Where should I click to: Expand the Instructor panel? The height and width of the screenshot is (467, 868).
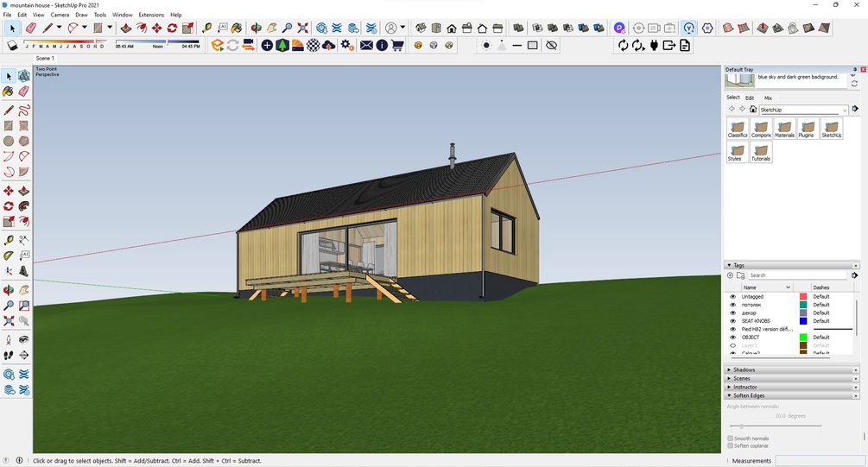click(729, 387)
